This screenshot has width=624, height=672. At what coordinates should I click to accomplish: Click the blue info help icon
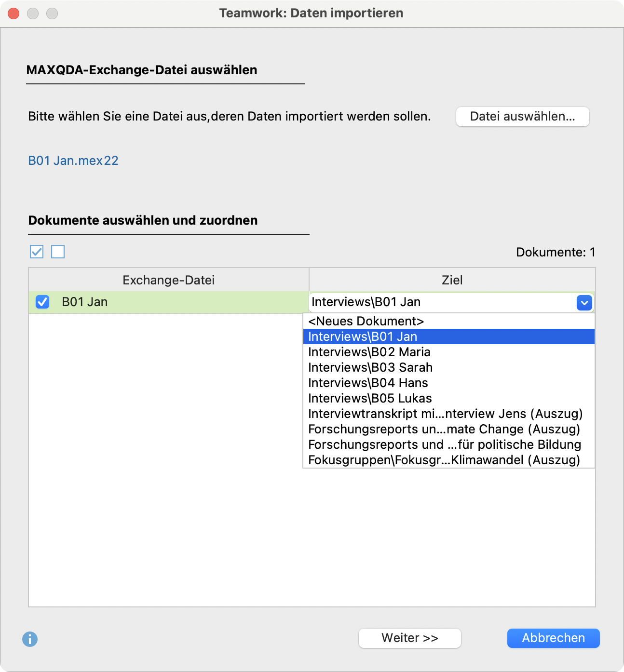(30, 639)
